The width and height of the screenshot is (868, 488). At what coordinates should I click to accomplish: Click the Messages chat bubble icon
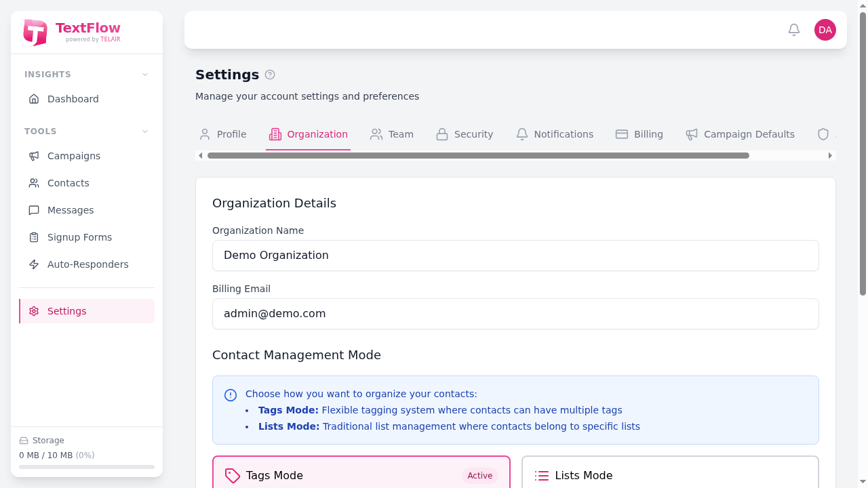click(34, 210)
